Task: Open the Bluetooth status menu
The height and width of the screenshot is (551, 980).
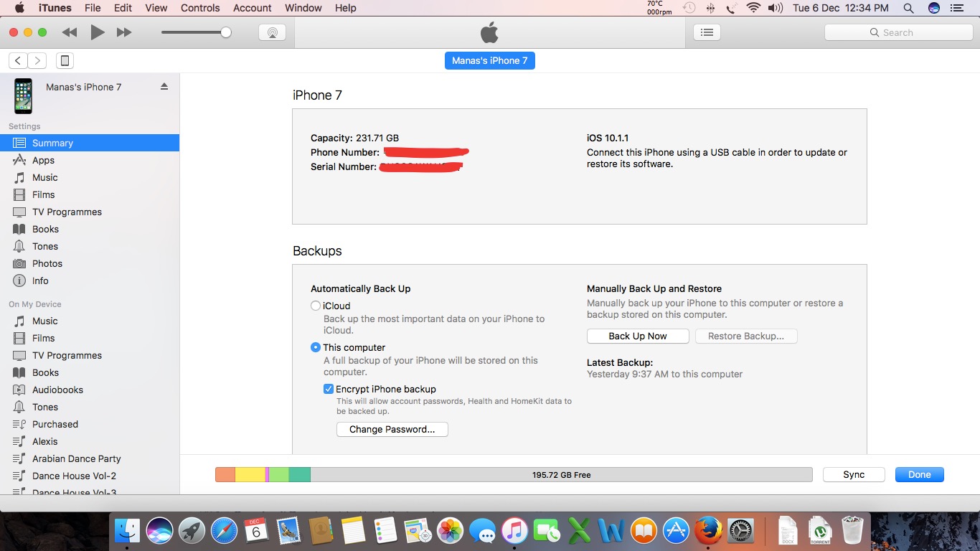Action: click(711, 8)
